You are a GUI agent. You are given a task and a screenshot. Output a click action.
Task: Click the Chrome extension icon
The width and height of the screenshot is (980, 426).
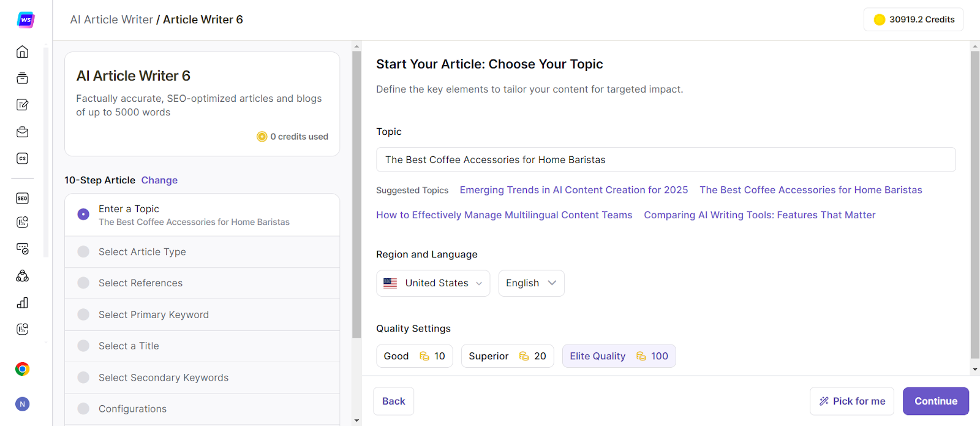pyautogui.click(x=23, y=369)
